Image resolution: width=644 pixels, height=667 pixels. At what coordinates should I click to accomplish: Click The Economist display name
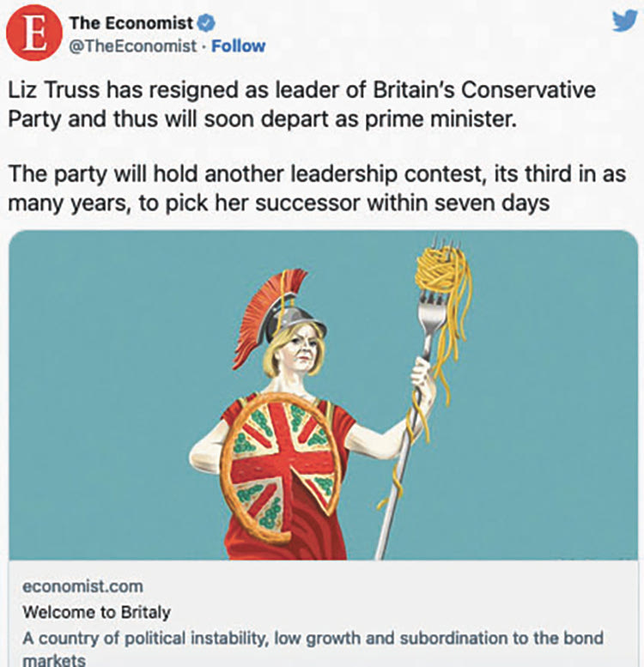click(x=131, y=23)
